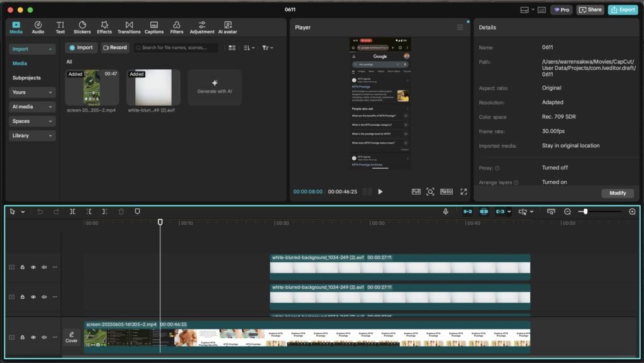Screen dimensions: 644x363
Task: Click the player zoom-to-fit icon
Action: tap(430, 192)
